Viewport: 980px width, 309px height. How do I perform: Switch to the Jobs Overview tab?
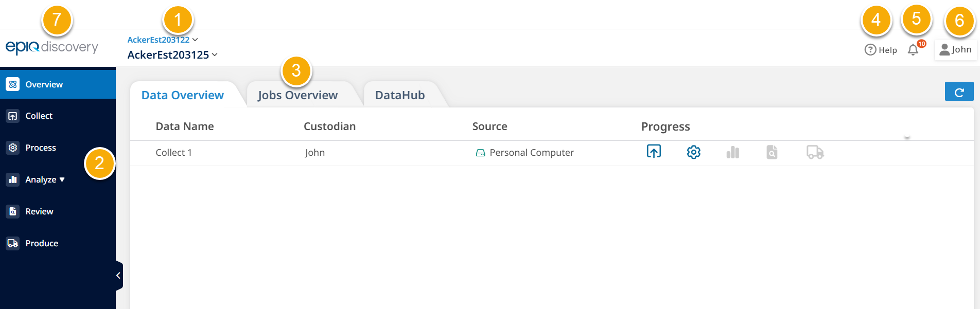297,95
